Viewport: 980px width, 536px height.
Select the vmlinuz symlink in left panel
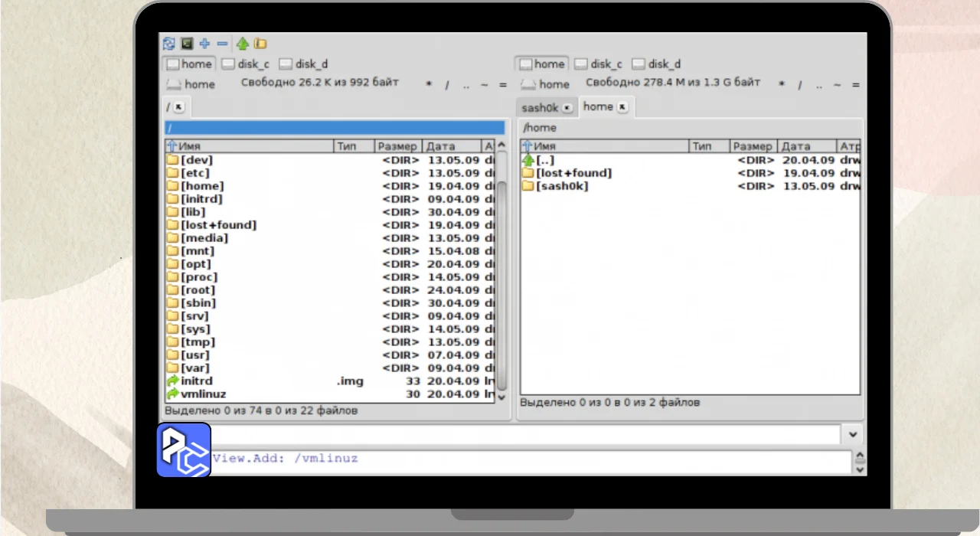point(203,394)
